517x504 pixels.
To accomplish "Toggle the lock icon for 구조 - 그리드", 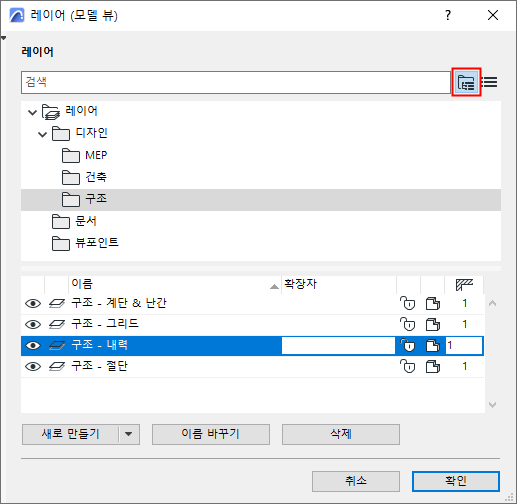I will pos(408,324).
